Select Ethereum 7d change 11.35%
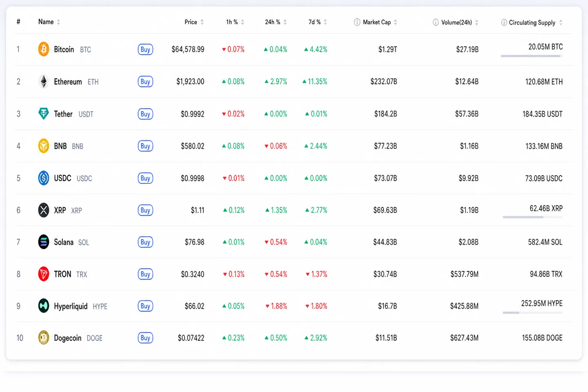The height and width of the screenshot is (392, 588). (315, 82)
